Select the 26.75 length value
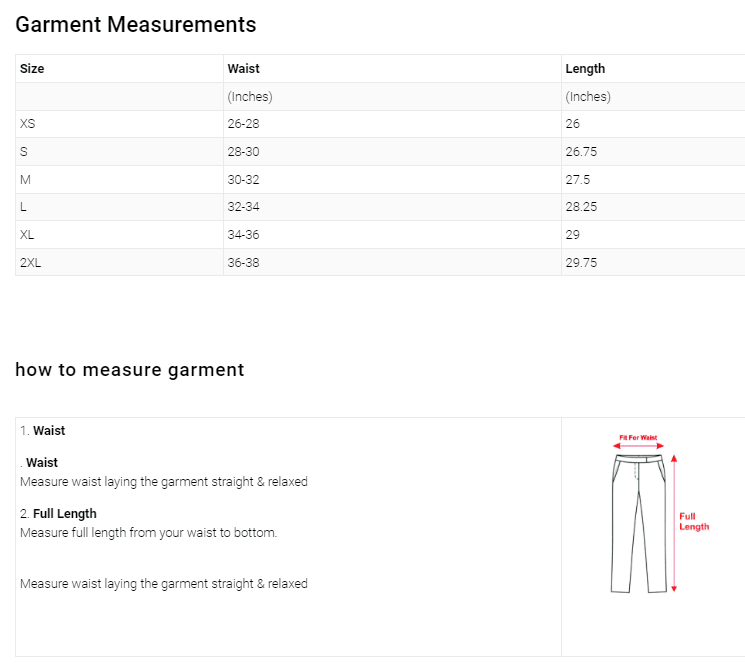 coord(581,152)
